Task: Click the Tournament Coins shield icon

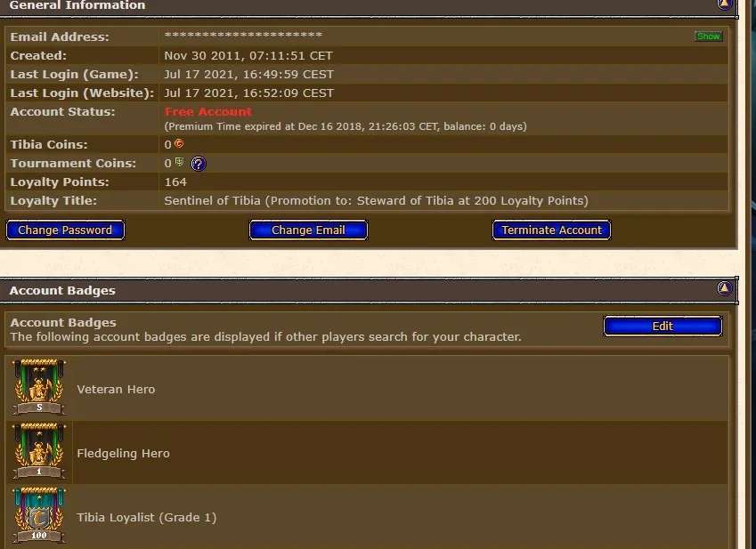Action: [x=179, y=162]
